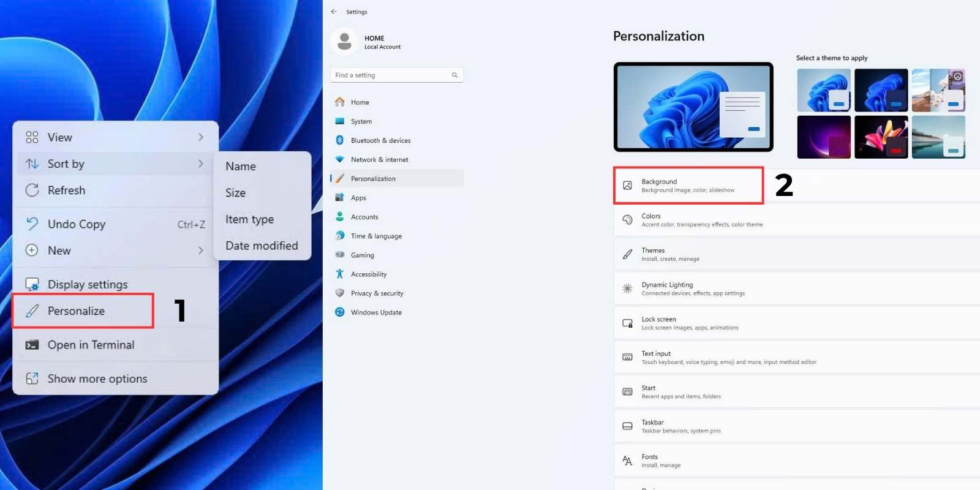The width and height of the screenshot is (980, 490).
Task: Open Lock screen images settings
Action: tap(797, 323)
